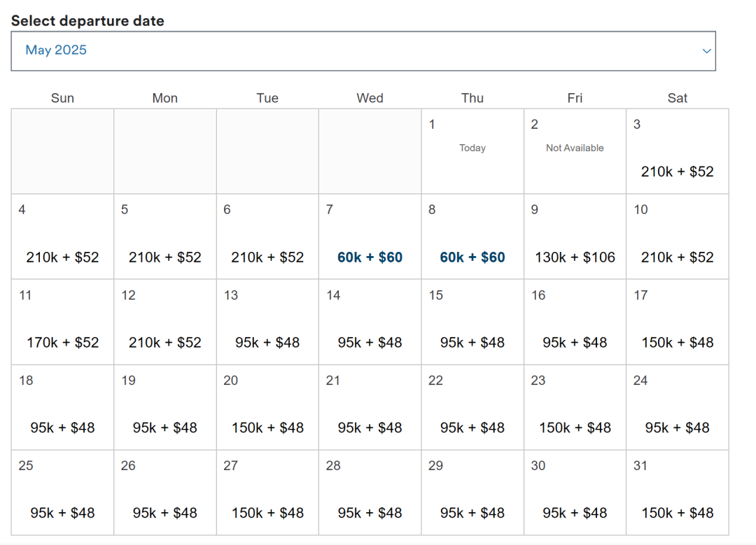Screen dimensions: 756x545
Task: Select May 15 departure date
Action: coord(472,322)
